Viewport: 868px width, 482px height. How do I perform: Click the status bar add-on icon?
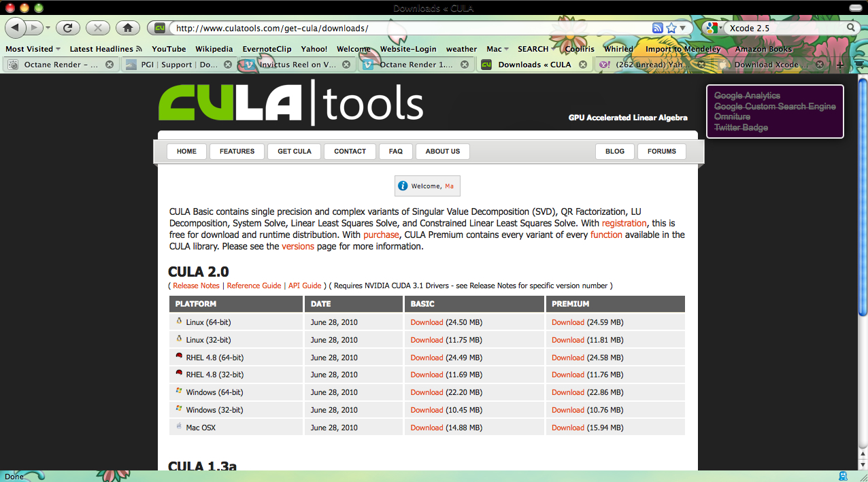pyautogui.click(x=843, y=476)
